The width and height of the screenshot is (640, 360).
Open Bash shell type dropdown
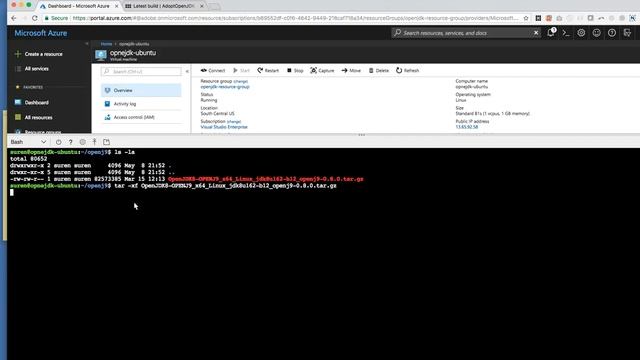(x=29, y=142)
